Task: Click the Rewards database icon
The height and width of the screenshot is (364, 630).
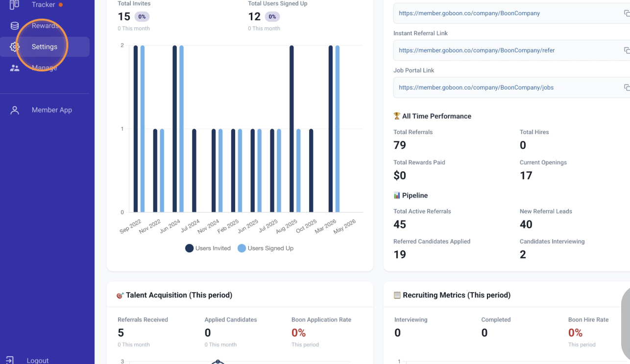Action: 15,26
